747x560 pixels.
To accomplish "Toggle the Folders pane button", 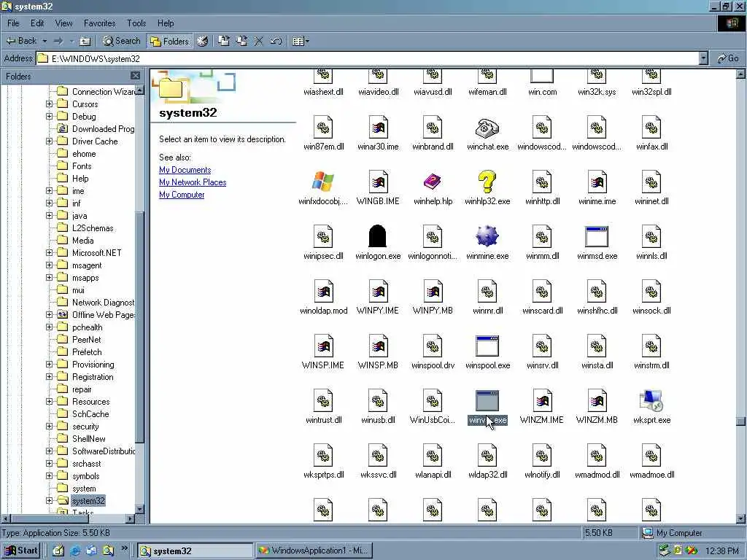I will point(169,42).
